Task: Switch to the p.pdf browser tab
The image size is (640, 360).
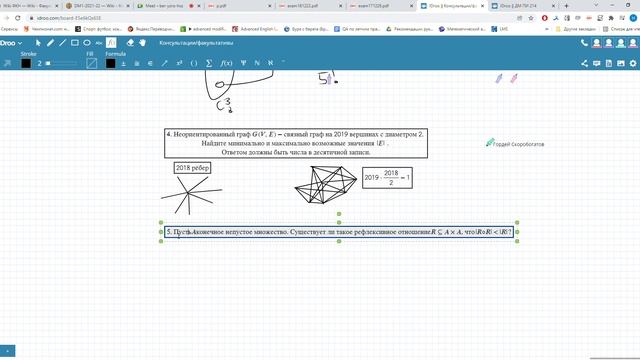Action: coord(239,6)
